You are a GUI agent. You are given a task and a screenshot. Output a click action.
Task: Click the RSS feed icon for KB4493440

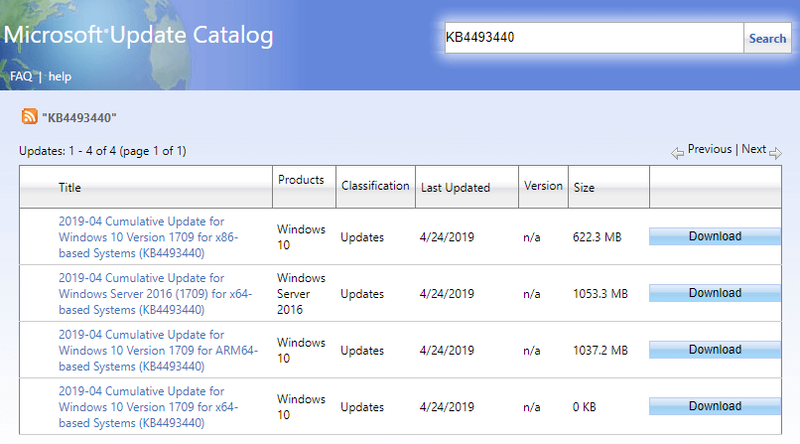click(29, 116)
